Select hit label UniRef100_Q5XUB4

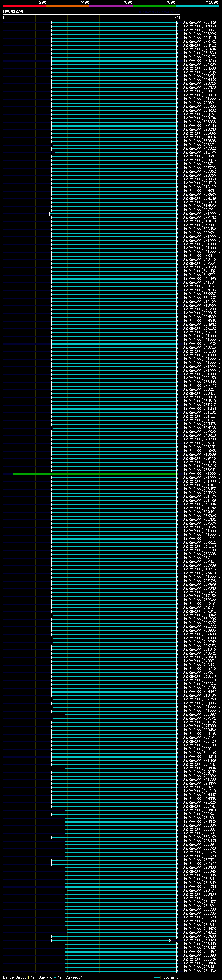pos(199,504)
